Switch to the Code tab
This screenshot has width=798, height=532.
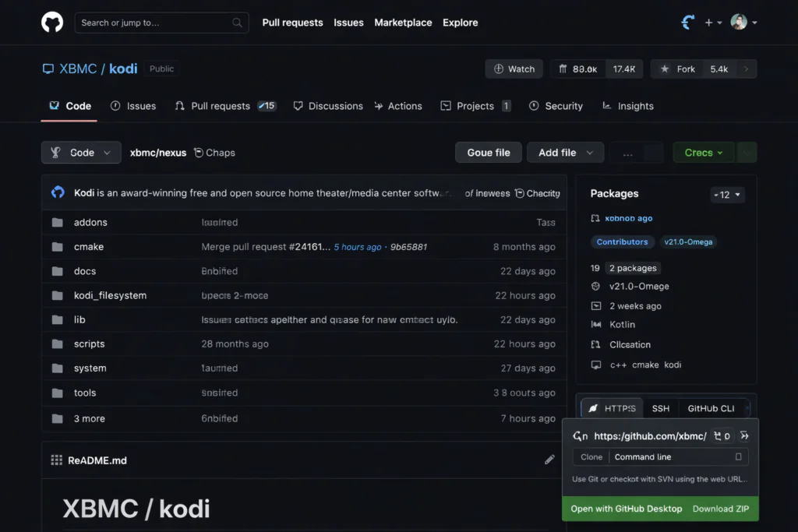pos(69,106)
